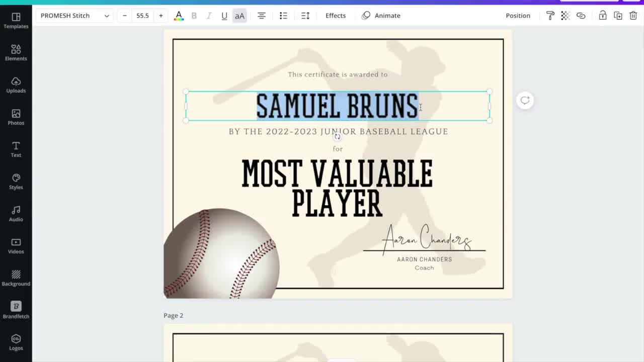Open the Audio panel

(16, 214)
